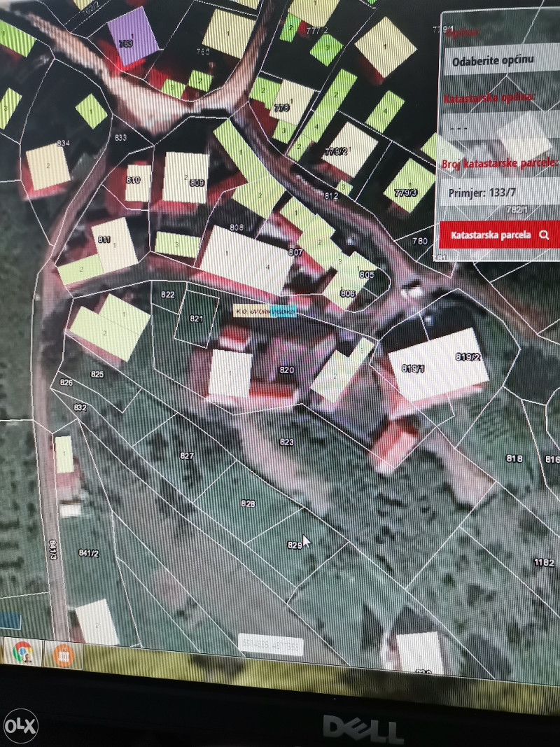Click parcel label 825
The width and height of the screenshot is (560, 747).
(x=97, y=374)
